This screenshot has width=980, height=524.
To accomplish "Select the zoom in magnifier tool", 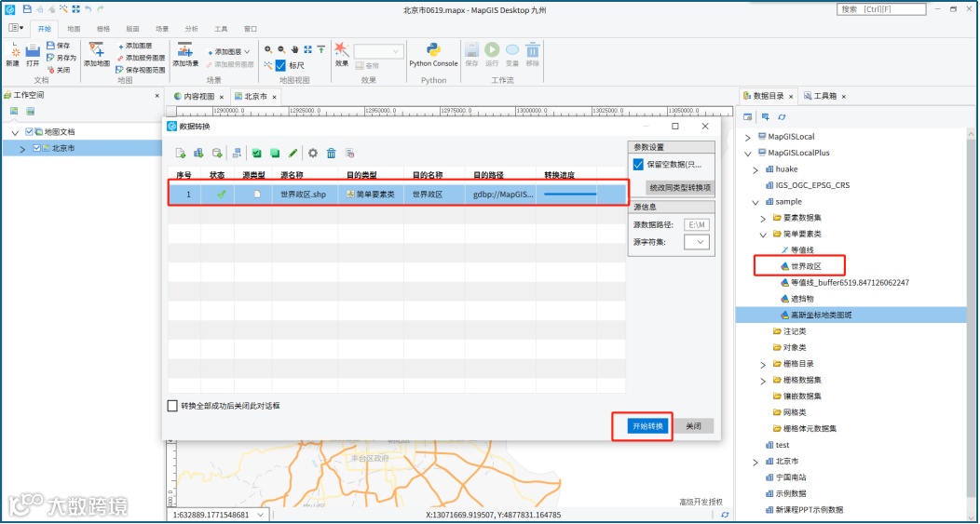I will pyautogui.click(x=268, y=49).
